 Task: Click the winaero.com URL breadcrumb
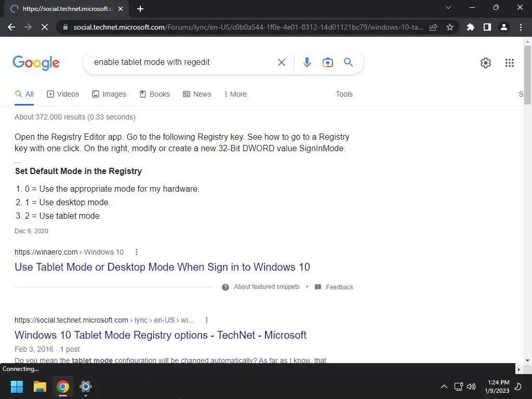69,252
